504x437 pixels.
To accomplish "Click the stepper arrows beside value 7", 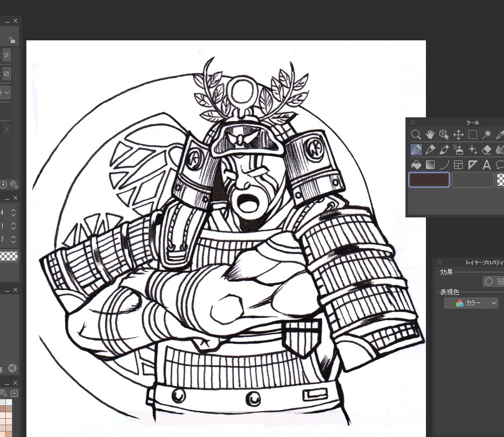I will pyautogui.click(x=13, y=239).
